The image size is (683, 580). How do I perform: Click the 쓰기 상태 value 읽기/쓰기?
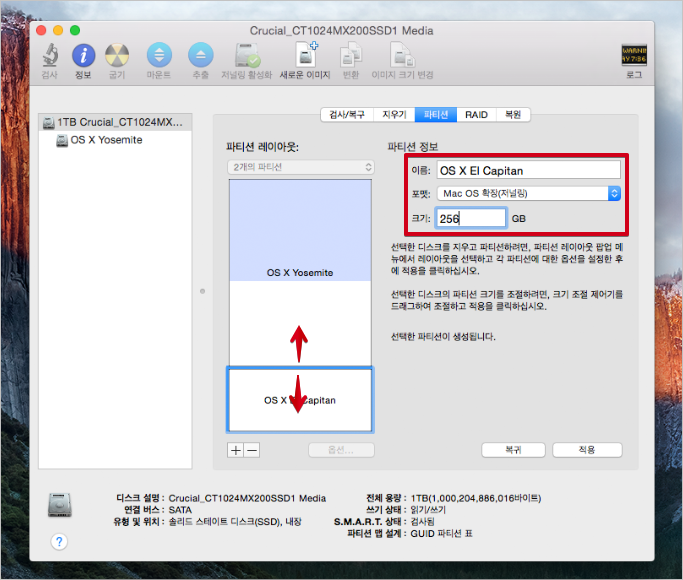tap(428, 510)
